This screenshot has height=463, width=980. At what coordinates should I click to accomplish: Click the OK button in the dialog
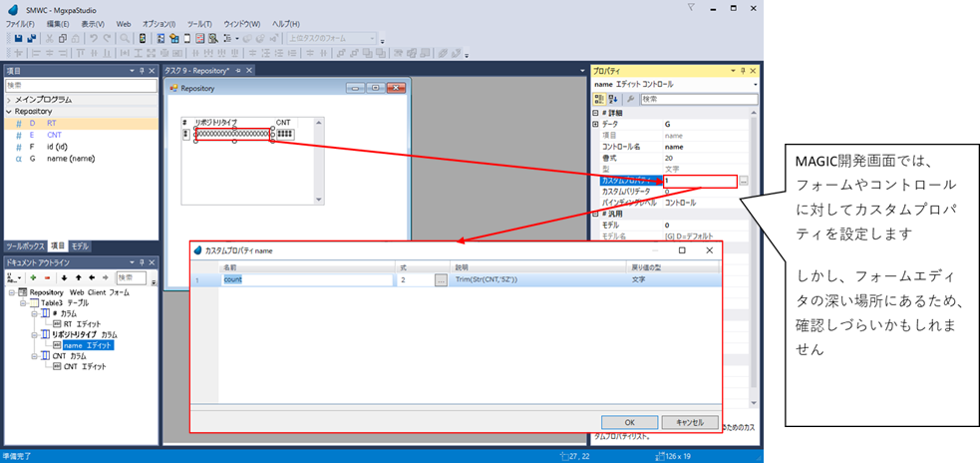point(630,421)
